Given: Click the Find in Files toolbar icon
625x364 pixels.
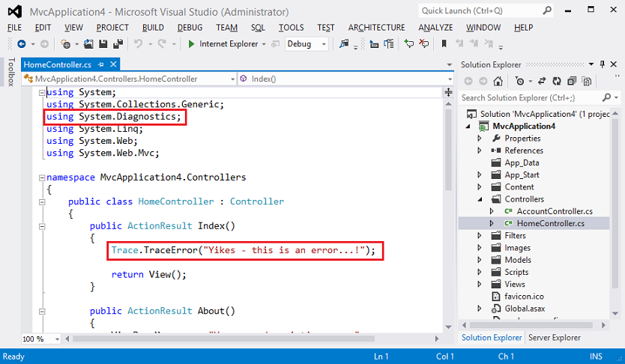Looking at the screenshot, I should coord(344,43).
